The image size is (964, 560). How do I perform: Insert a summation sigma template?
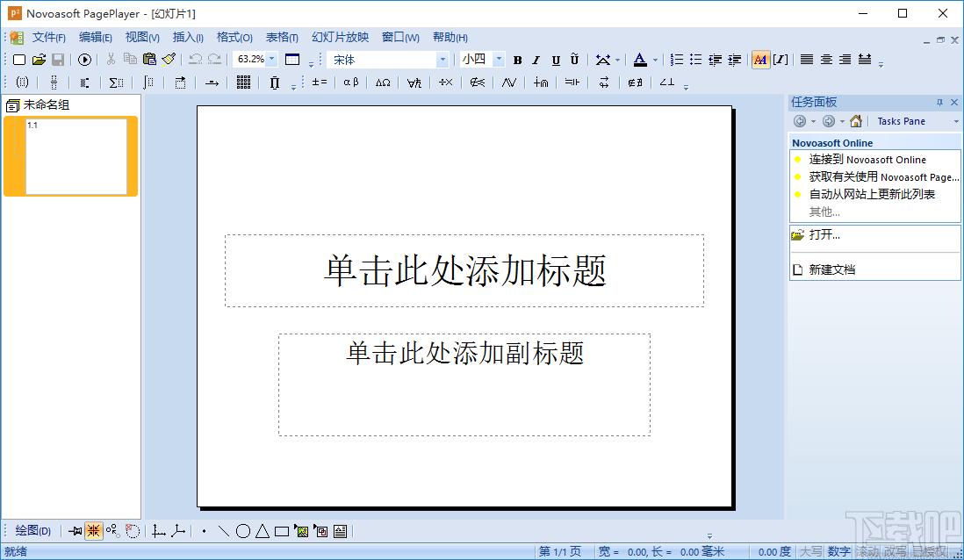[x=116, y=83]
